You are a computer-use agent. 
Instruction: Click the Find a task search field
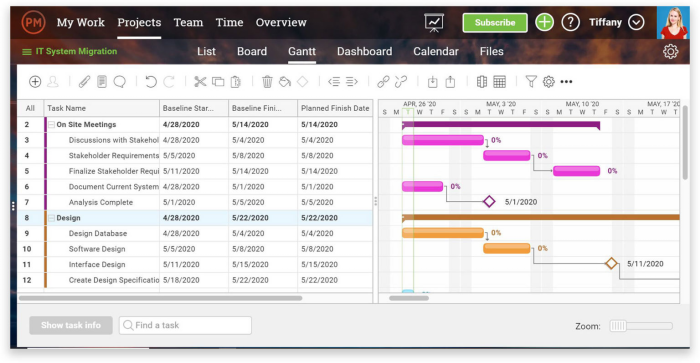[185, 325]
